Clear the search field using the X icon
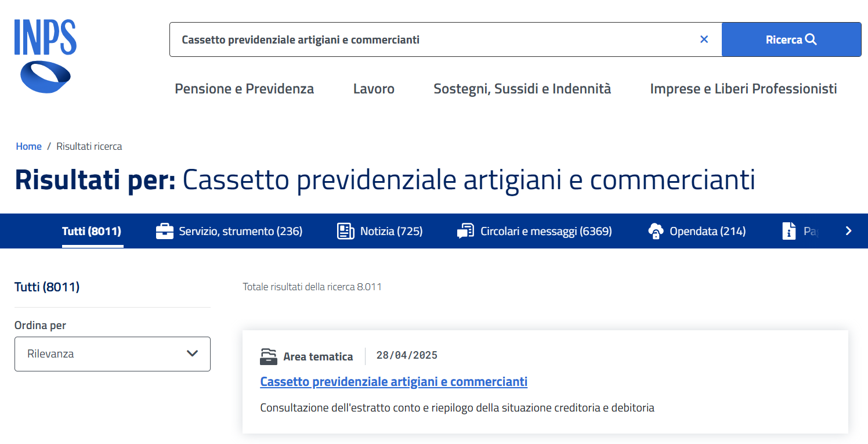 (x=704, y=39)
